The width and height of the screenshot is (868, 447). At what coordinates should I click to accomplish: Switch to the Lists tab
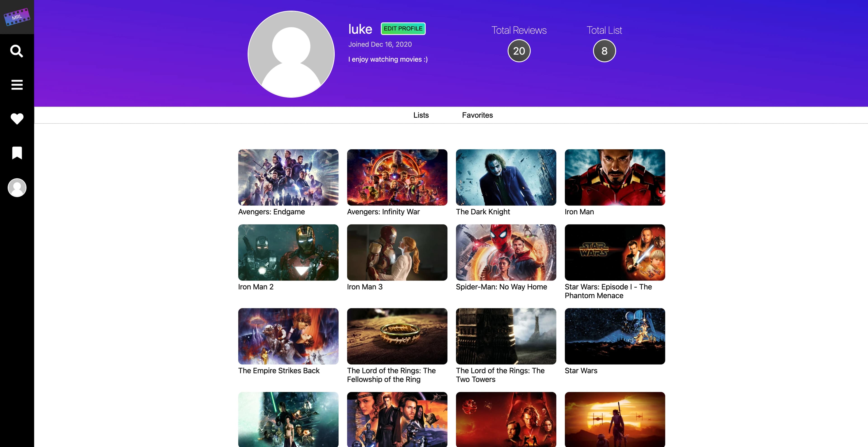pos(421,115)
